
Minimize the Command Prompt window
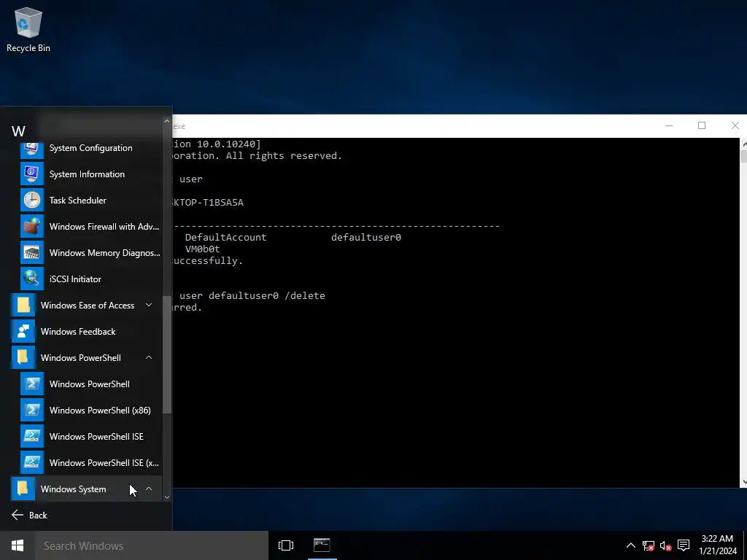click(x=669, y=125)
